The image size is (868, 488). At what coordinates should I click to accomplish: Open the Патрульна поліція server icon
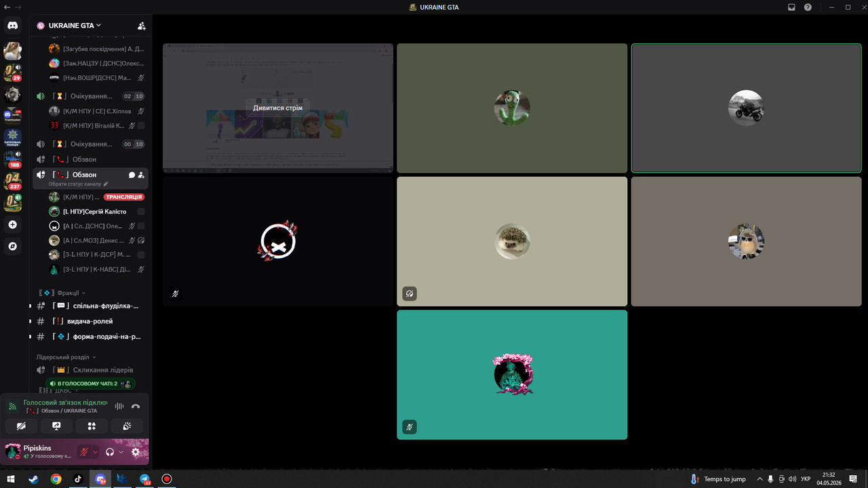(12, 138)
